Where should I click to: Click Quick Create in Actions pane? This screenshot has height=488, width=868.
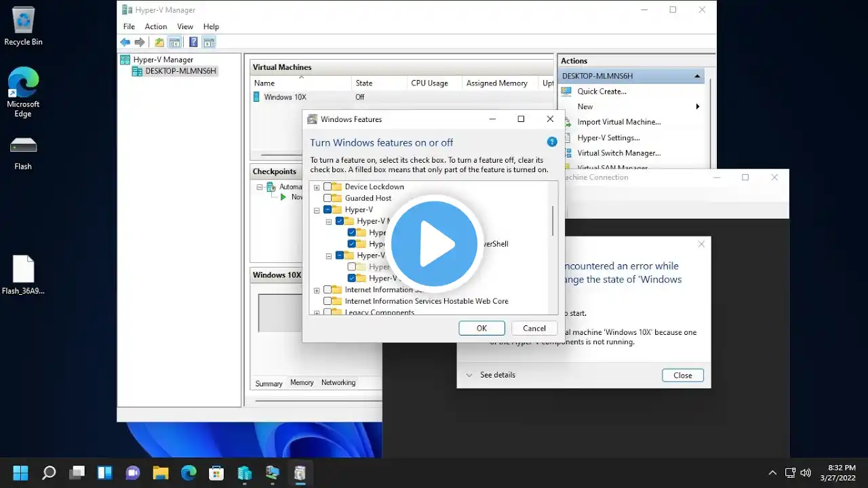[x=601, y=91]
